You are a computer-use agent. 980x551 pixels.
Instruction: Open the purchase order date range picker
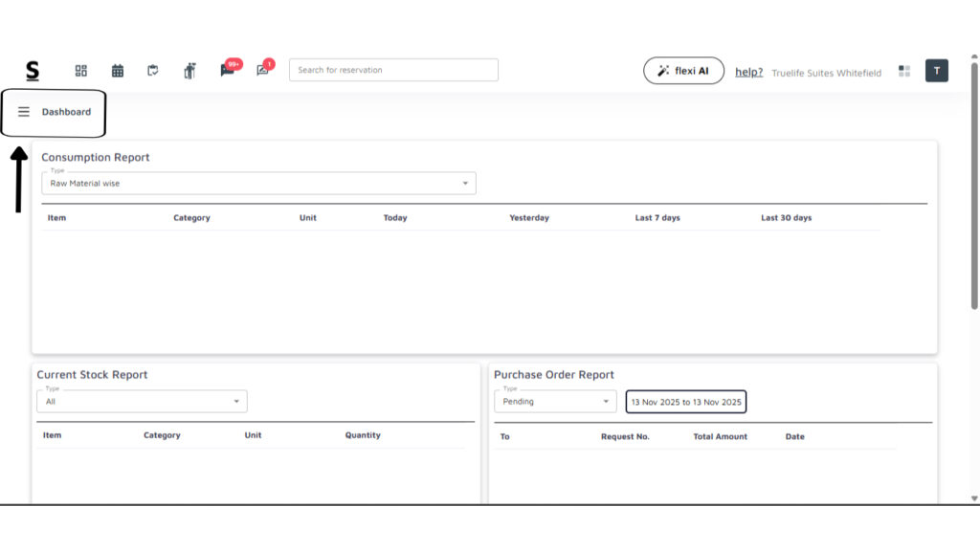(x=685, y=402)
